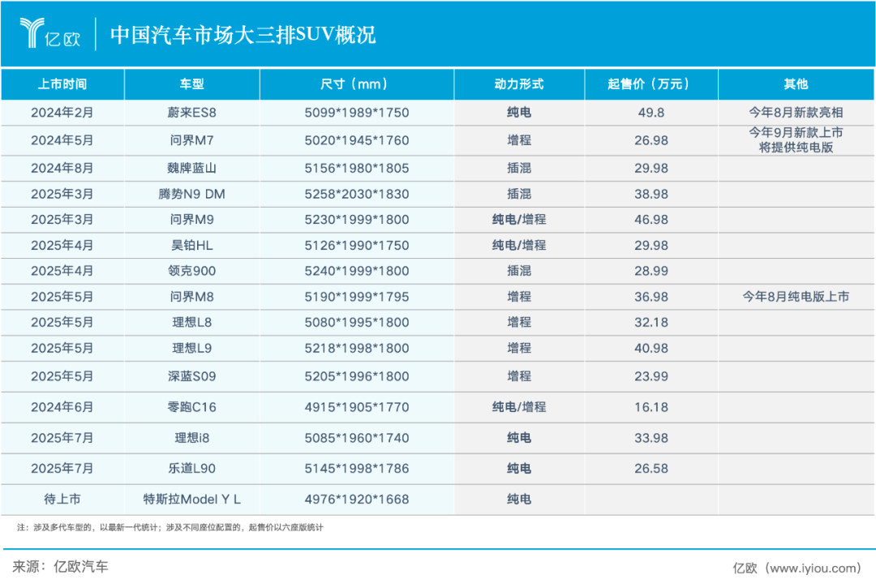Click the price 32.18
876x588 pixels.
tap(651, 322)
